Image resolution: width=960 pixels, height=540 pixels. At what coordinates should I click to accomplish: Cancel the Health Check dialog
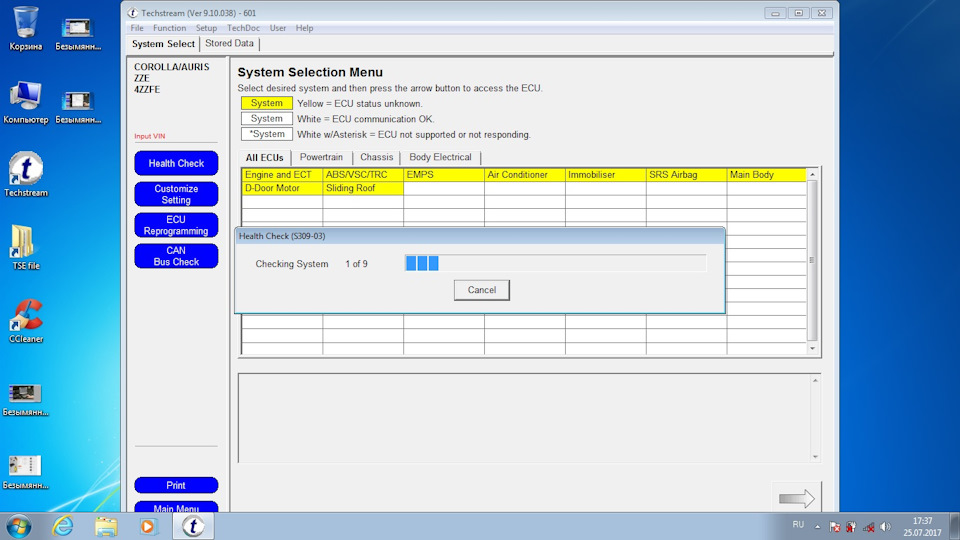pos(482,290)
